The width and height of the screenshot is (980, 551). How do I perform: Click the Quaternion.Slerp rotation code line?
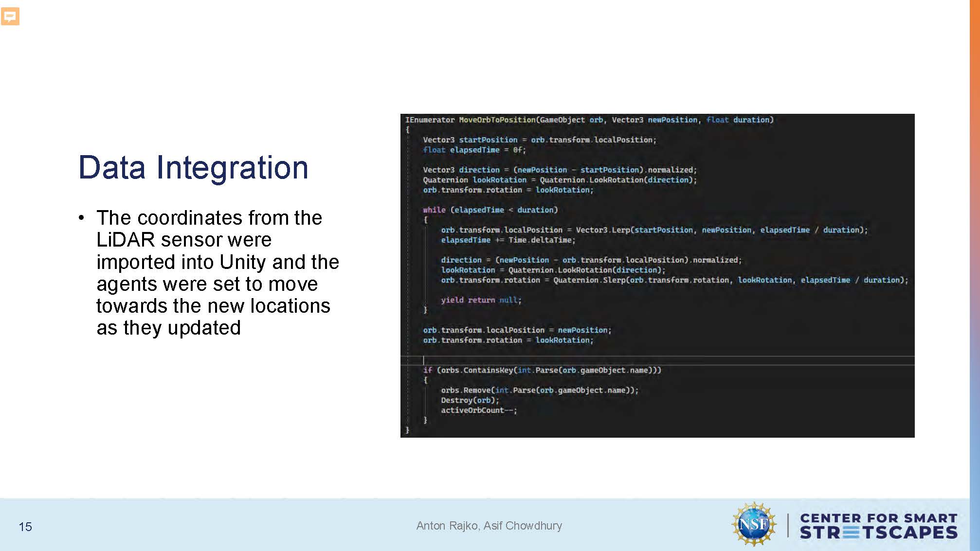tap(674, 280)
